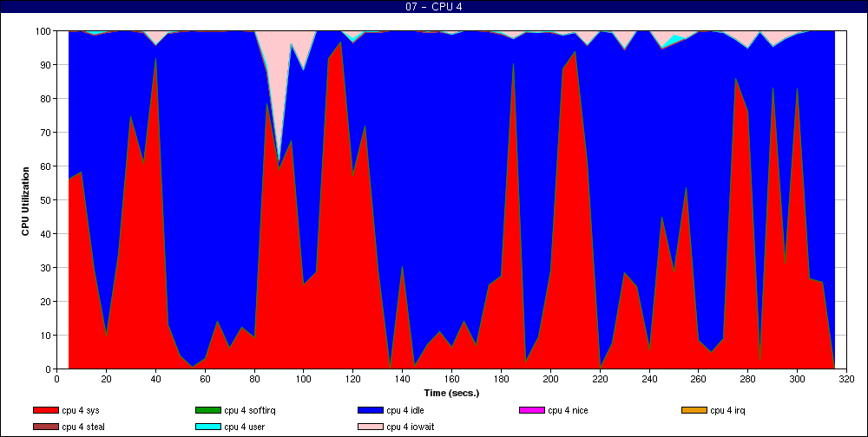Click the chart title '07 - CPU 4'

point(434,7)
